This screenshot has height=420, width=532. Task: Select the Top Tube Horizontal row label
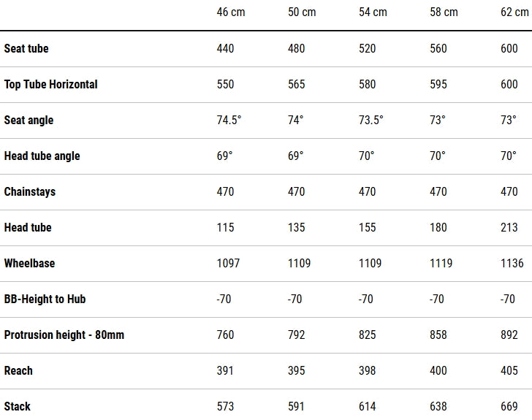(50, 84)
